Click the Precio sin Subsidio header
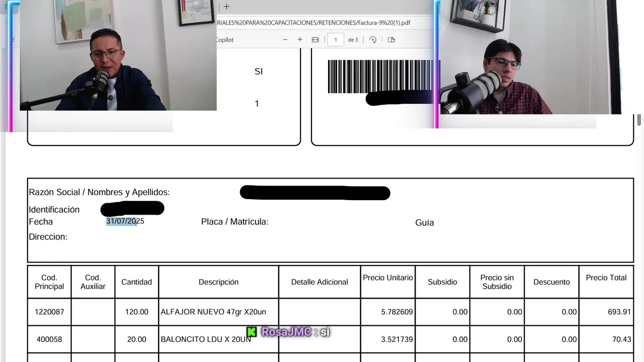 point(497,282)
